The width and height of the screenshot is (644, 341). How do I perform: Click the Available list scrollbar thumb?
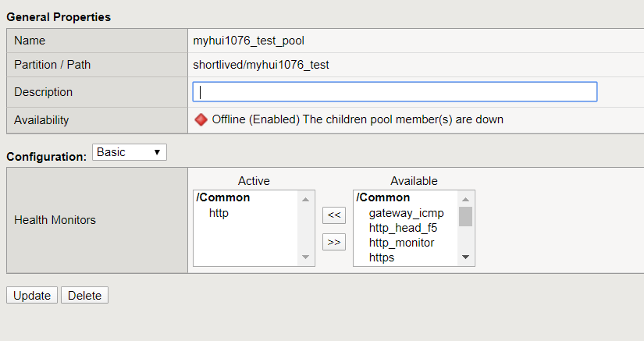pyautogui.click(x=465, y=216)
